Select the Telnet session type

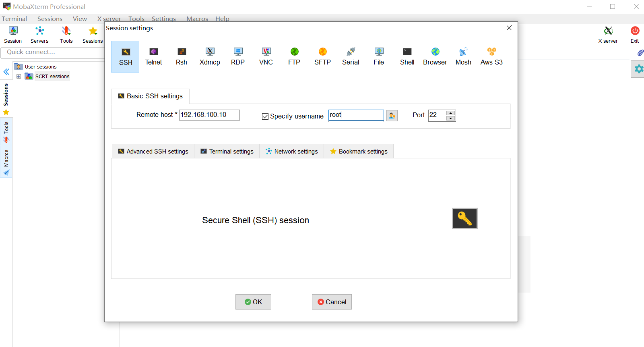153,57
